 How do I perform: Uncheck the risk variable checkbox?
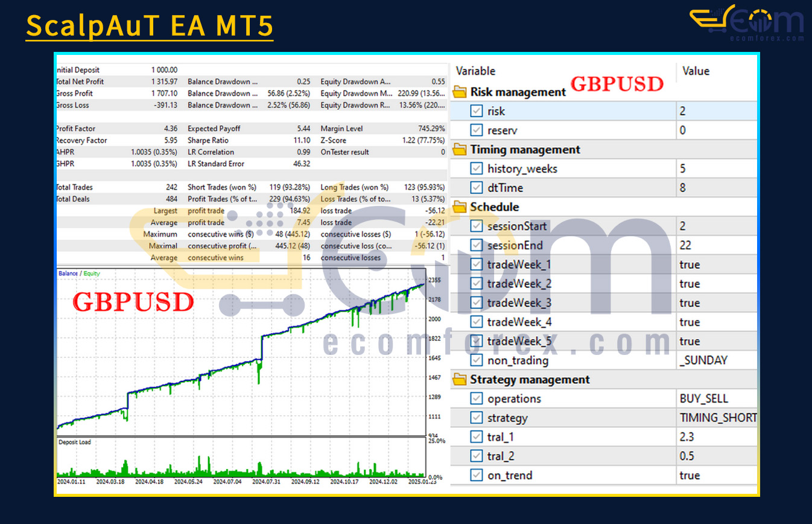click(477, 111)
